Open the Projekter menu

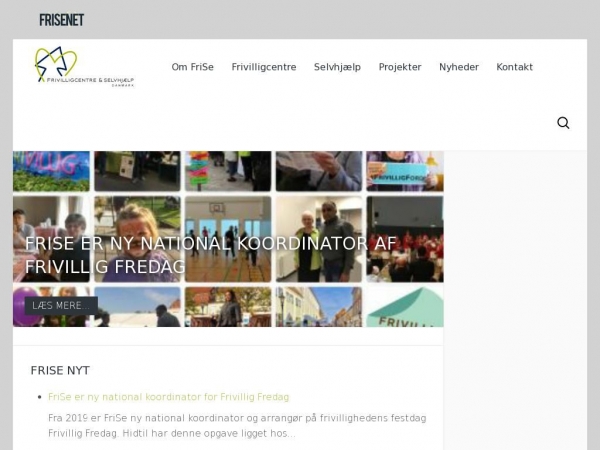click(x=400, y=67)
